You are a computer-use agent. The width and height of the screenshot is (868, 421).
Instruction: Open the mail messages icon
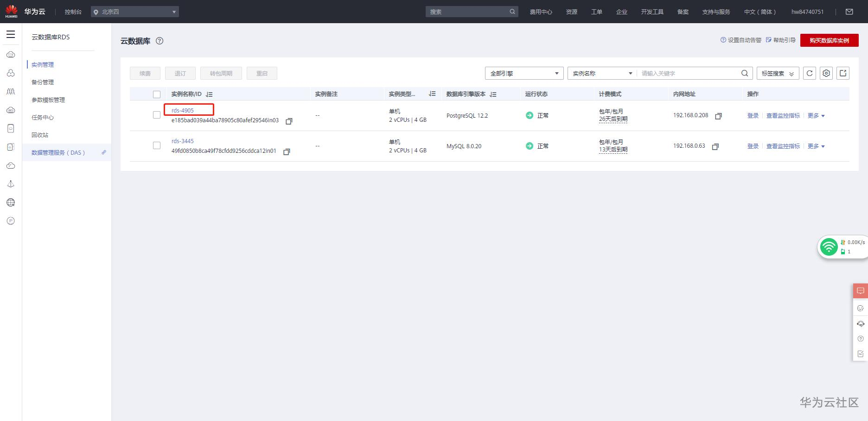[x=849, y=12]
